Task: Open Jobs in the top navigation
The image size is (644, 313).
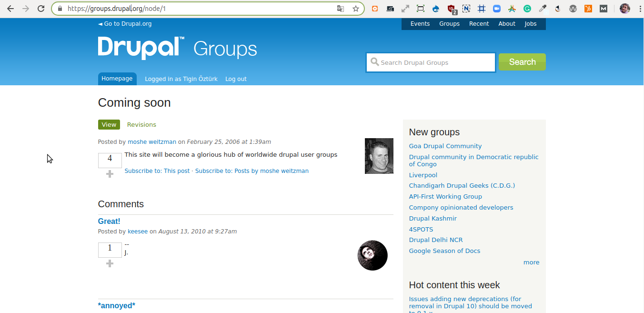Action: pos(531,24)
